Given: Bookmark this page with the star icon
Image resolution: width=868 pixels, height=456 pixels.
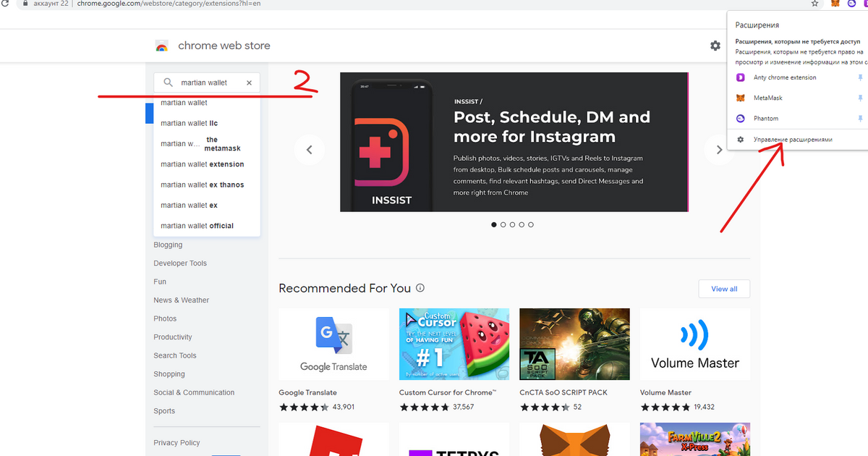Looking at the screenshot, I should point(814,4).
